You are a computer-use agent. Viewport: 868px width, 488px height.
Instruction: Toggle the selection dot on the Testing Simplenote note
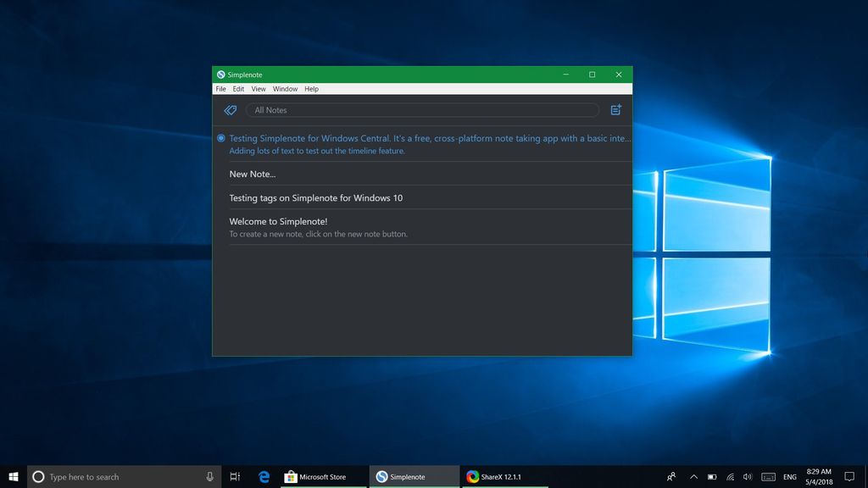pyautogui.click(x=220, y=138)
